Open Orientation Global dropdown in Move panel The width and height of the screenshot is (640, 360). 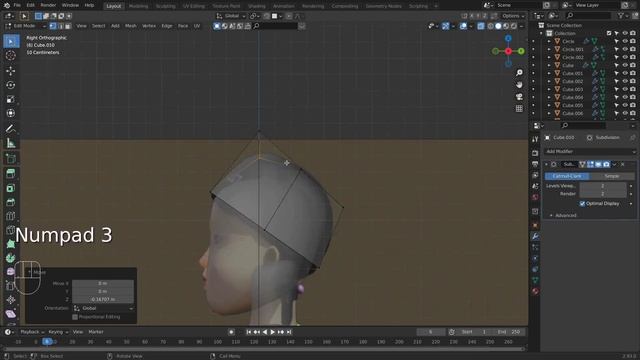[103, 308]
